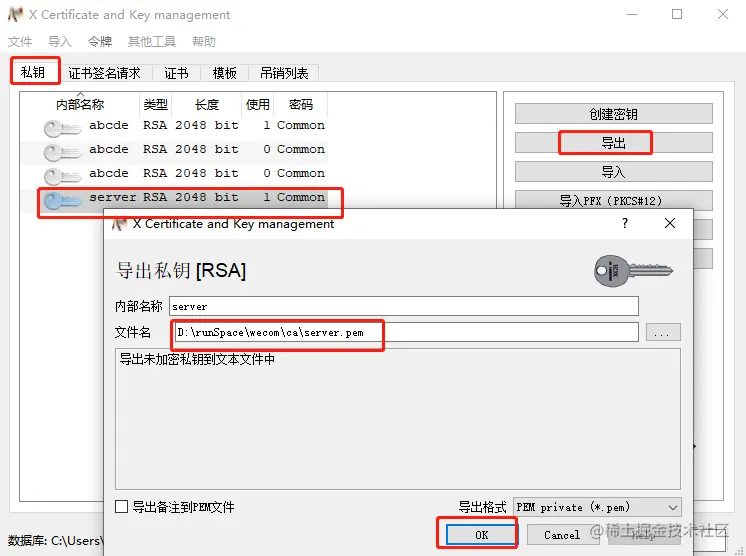Viewport: 746px width, 556px height.
Task: Sort by the 类型 column header
Action: click(x=156, y=104)
